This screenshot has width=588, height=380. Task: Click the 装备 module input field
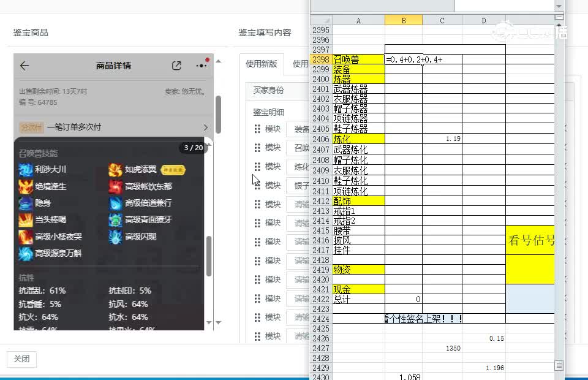(298, 129)
